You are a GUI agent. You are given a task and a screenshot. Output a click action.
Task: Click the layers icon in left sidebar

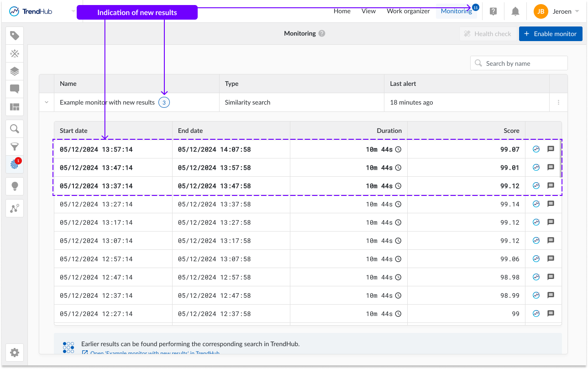click(x=15, y=71)
